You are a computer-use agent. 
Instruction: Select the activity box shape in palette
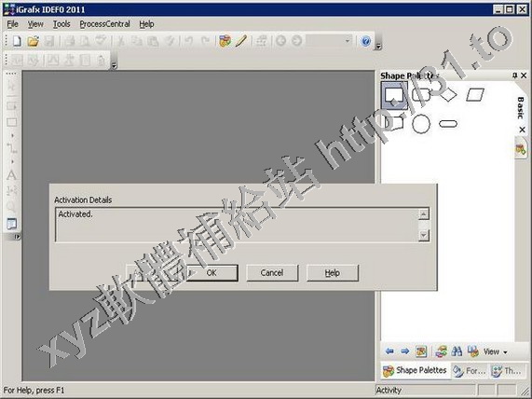(394, 95)
